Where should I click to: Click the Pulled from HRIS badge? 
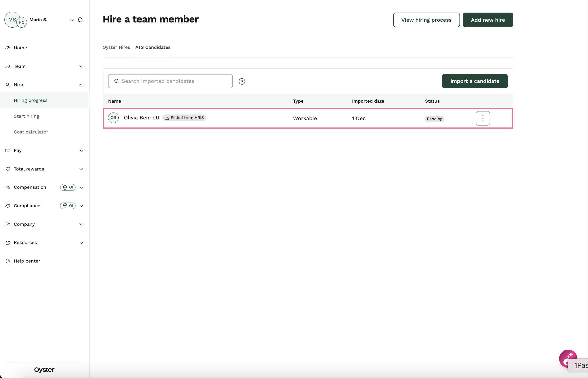tap(184, 118)
